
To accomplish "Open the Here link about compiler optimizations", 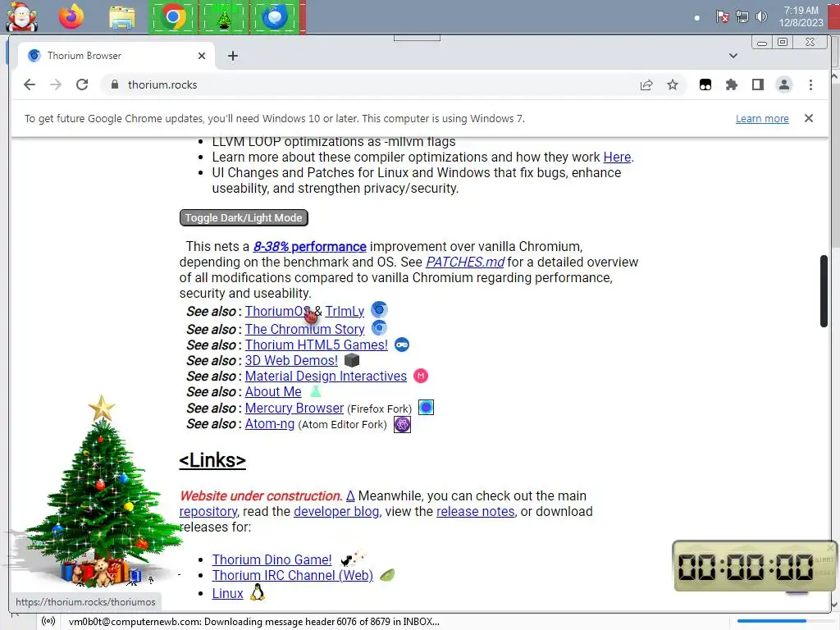I will pos(617,157).
